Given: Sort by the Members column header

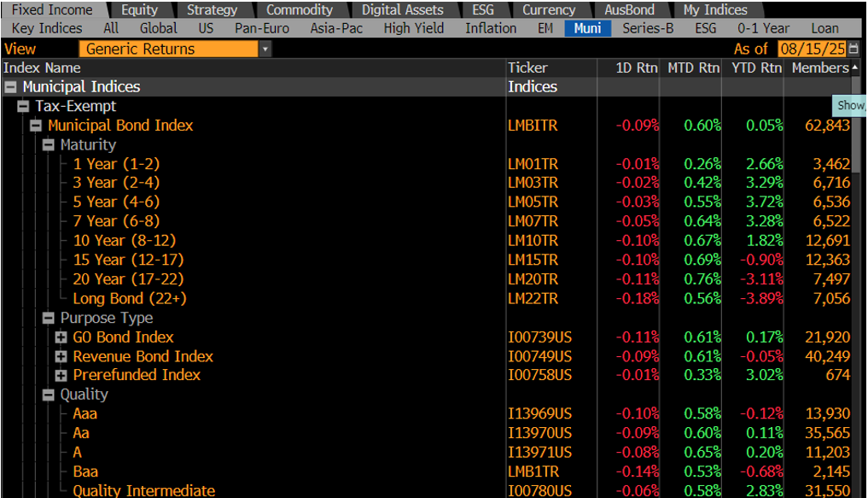Looking at the screenshot, I should point(819,67).
